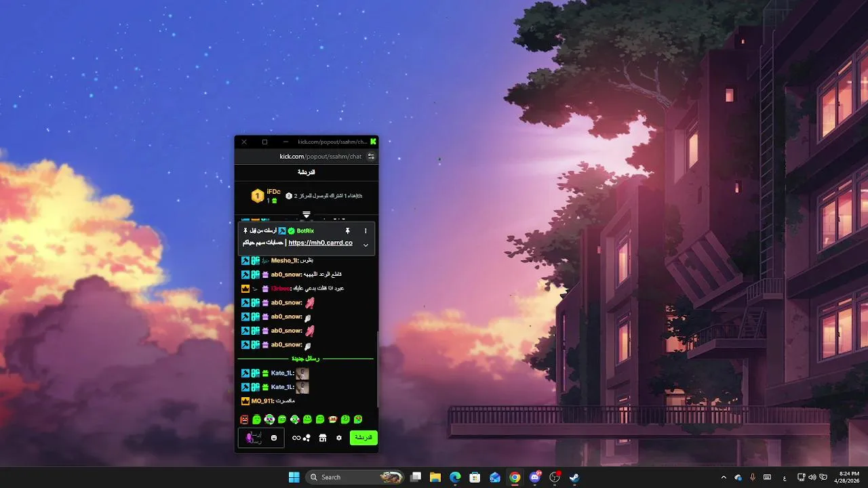
Task: Click the BotRix username in pinned message
Action: pyautogui.click(x=305, y=231)
